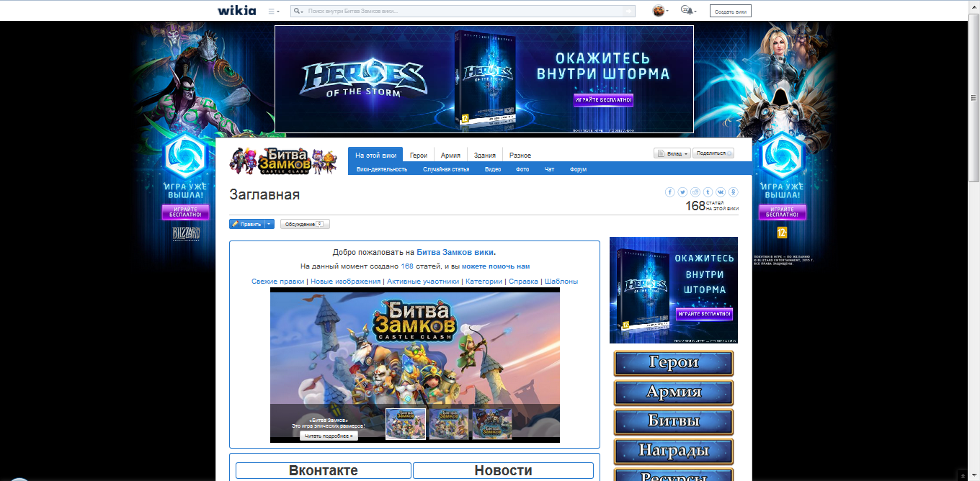980x481 pixels.
Task: Share the page on VK
Action: [721, 192]
